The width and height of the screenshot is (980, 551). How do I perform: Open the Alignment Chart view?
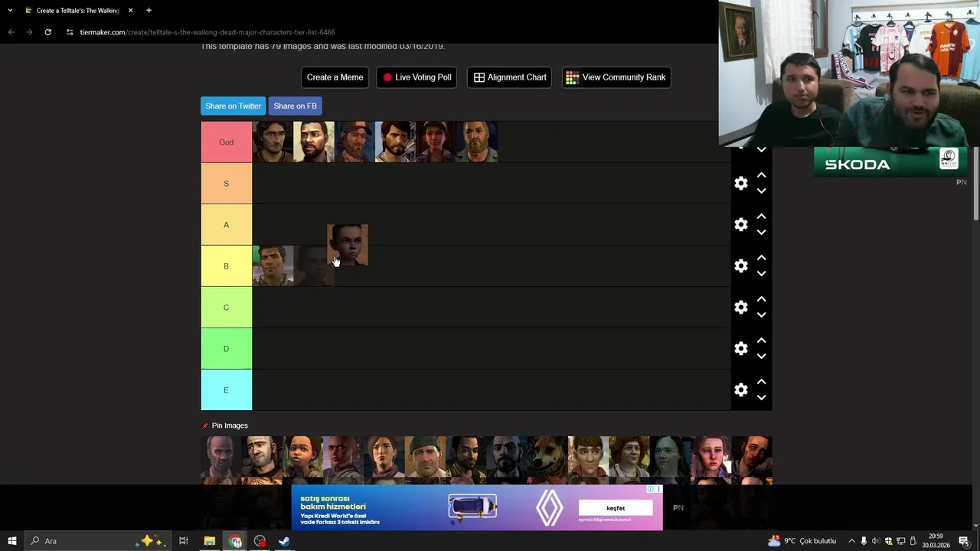pos(509,77)
